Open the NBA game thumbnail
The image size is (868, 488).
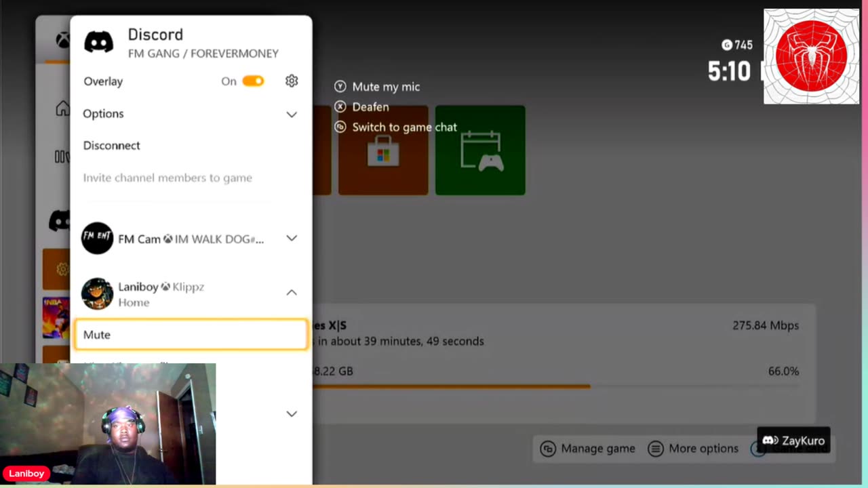(x=56, y=317)
